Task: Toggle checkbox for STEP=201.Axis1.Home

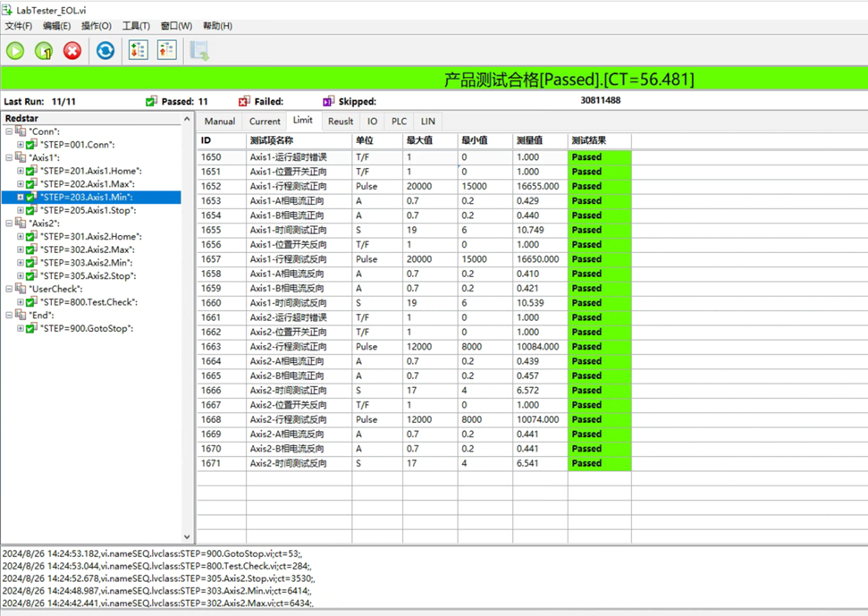Action: (x=31, y=171)
